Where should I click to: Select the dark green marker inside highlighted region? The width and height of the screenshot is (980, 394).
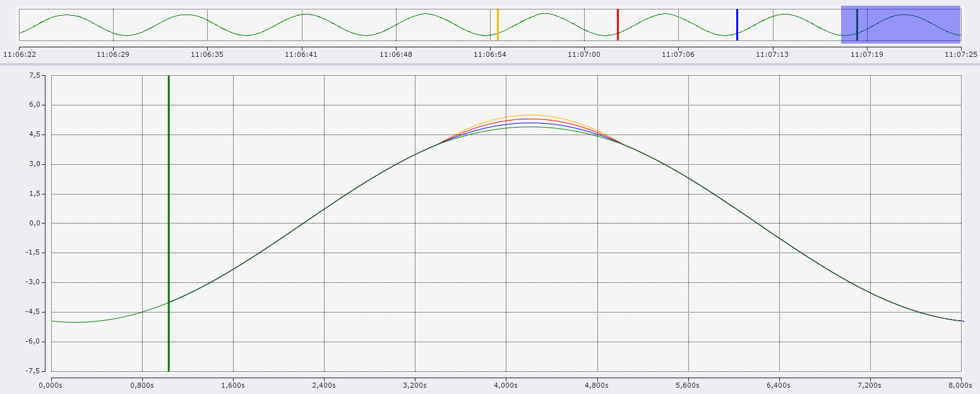pos(857,25)
